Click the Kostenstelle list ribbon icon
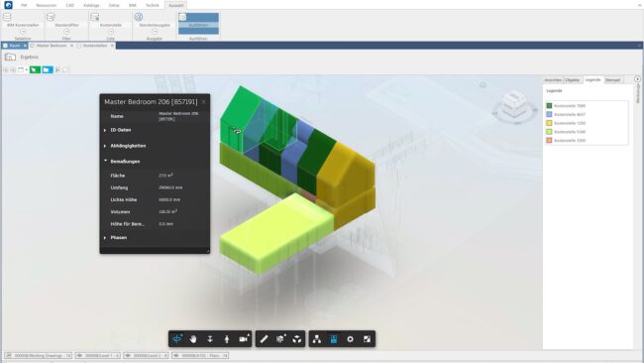 click(x=95, y=17)
